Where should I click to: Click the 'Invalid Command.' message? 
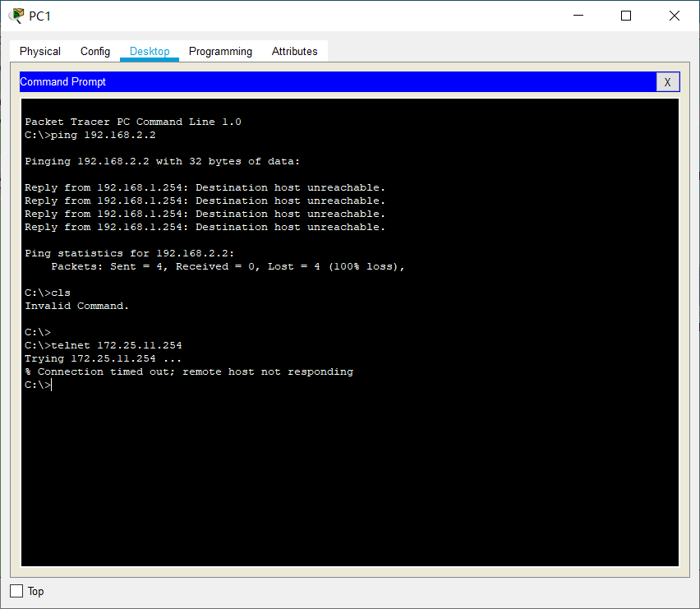(76, 307)
